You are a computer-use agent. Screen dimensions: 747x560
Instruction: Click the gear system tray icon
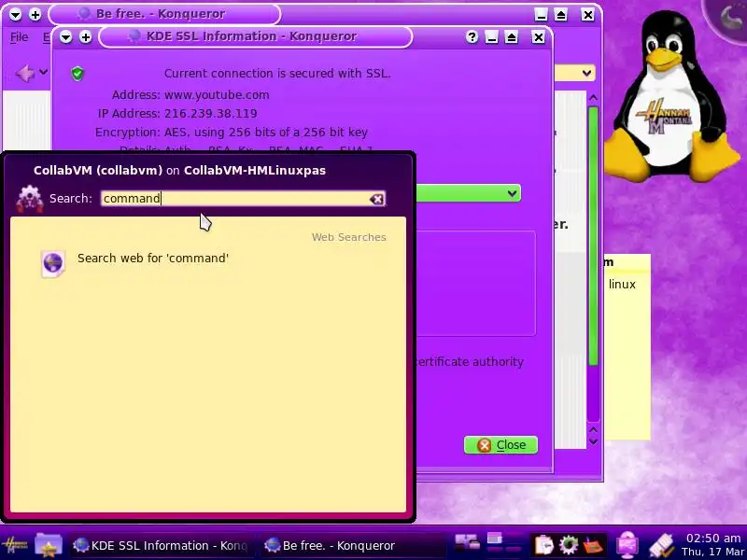(569, 545)
